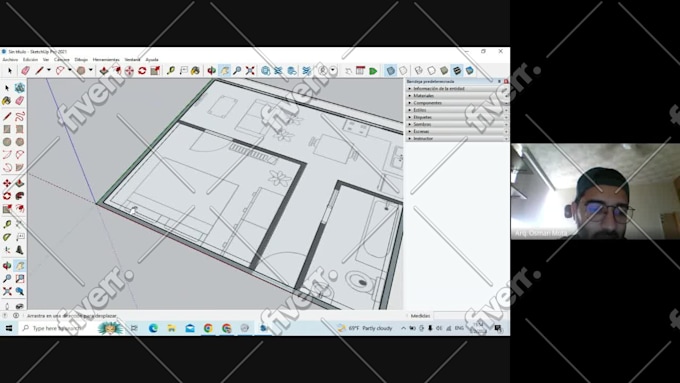Pick the Freehand tool in the left toolbox
The width and height of the screenshot is (680, 383).
pos(20,116)
